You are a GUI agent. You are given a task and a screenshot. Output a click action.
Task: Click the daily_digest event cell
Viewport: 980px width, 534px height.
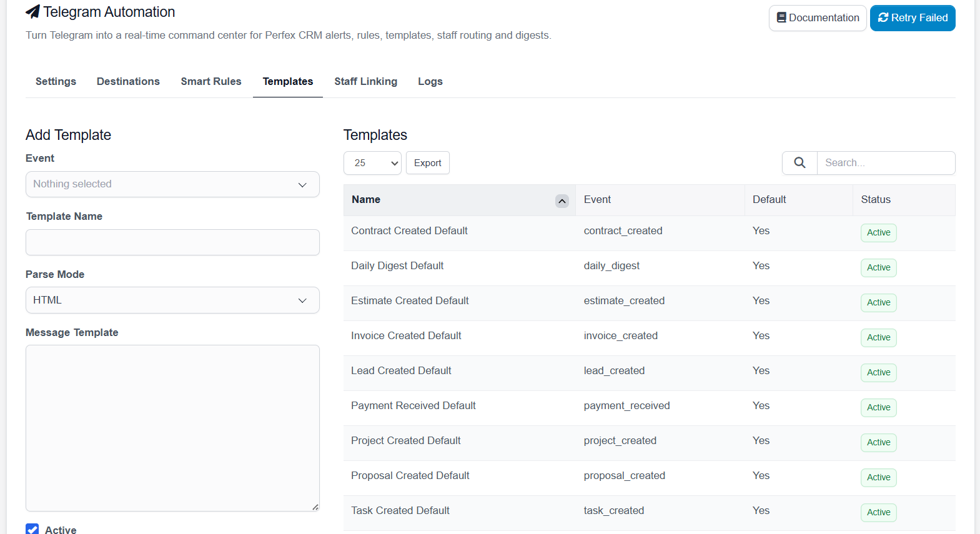pos(611,266)
